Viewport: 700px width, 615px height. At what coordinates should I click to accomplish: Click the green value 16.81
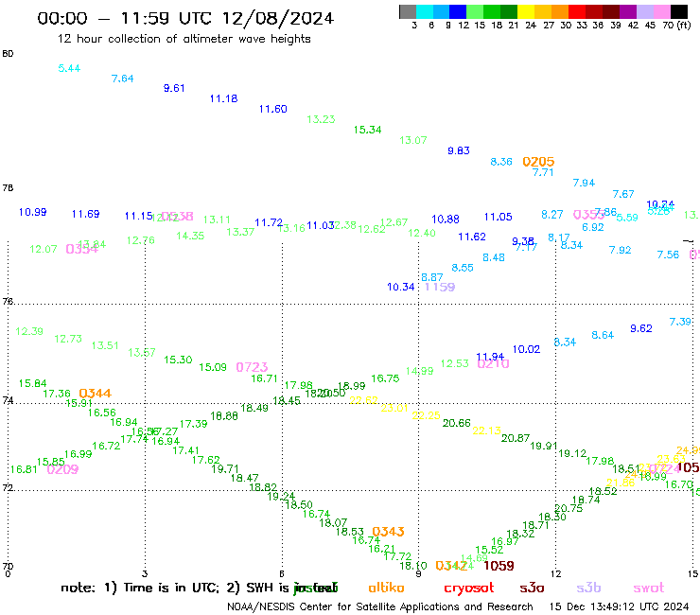tap(24, 469)
